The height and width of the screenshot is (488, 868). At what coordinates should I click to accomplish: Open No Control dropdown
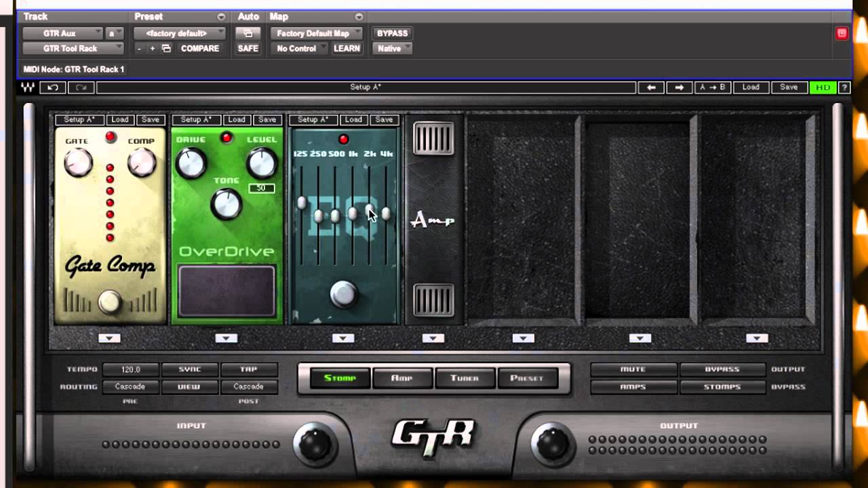(x=300, y=49)
